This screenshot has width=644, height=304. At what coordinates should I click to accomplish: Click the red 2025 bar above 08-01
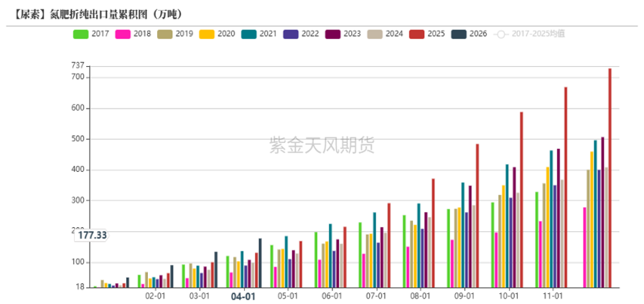[x=434, y=234]
